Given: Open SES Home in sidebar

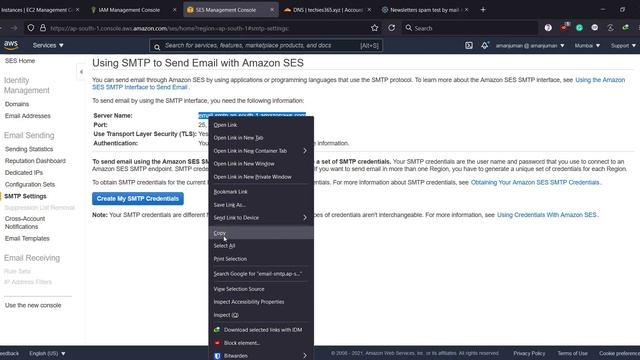Looking at the screenshot, I should (x=20, y=61).
